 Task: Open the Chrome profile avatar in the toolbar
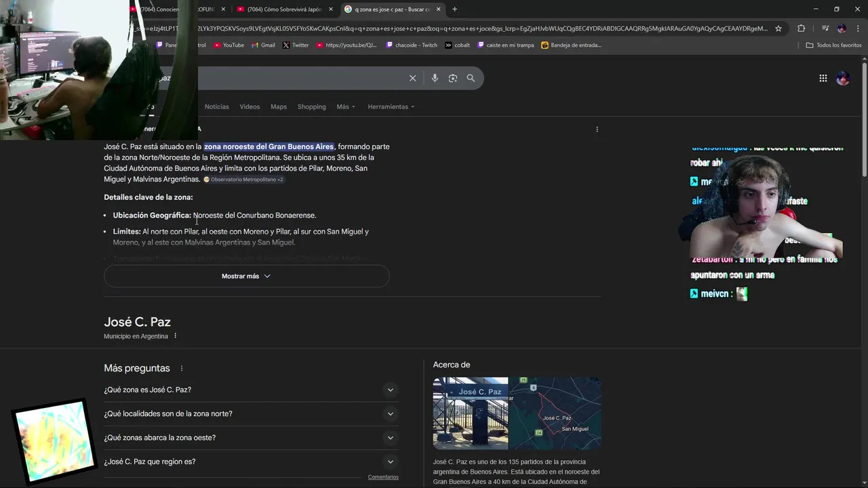point(842,28)
